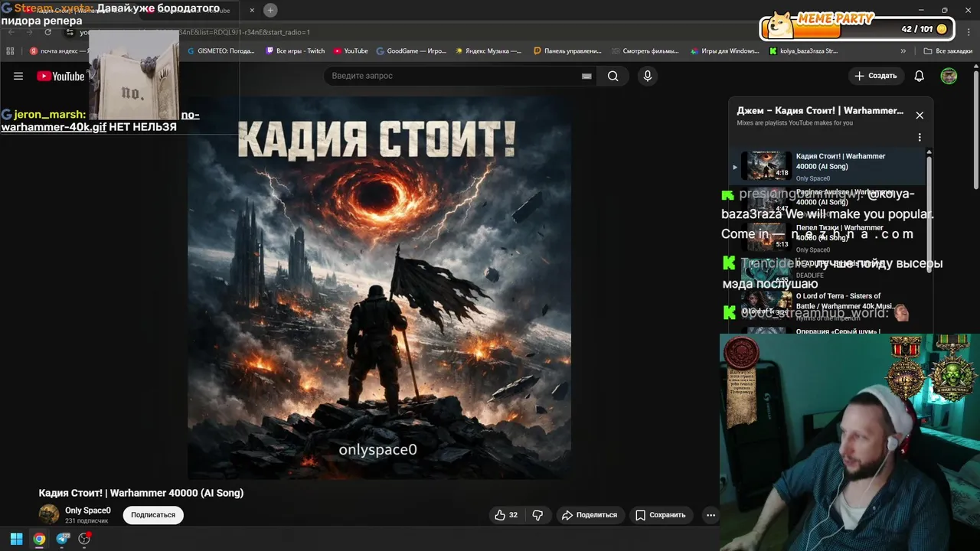
Task: Open Telegram from the taskbar
Action: pyautogui.click(x=63, y=539)
